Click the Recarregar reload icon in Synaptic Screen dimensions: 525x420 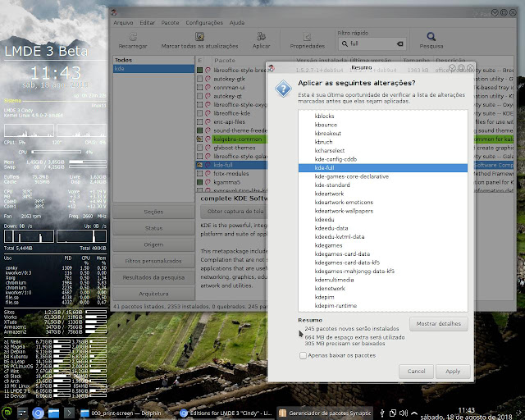133,37
